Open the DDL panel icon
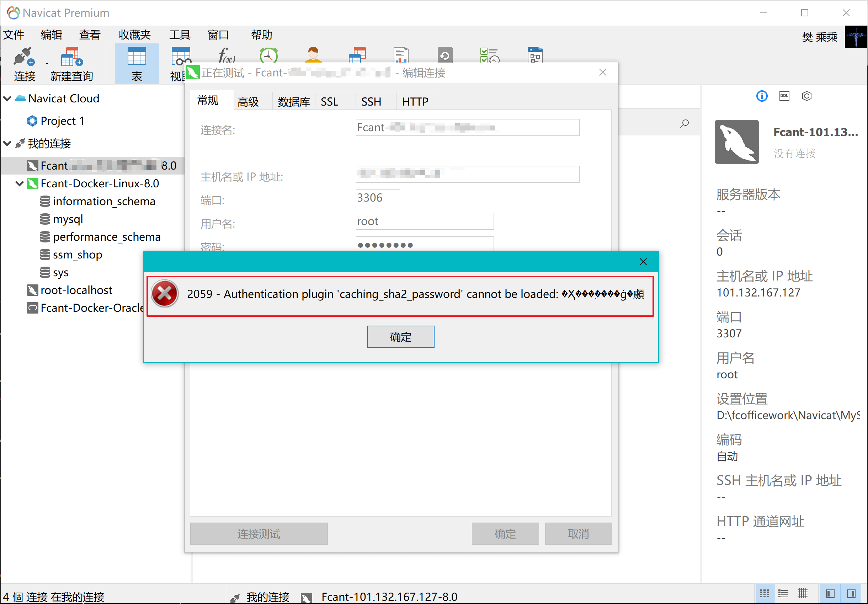 point(784,96)
